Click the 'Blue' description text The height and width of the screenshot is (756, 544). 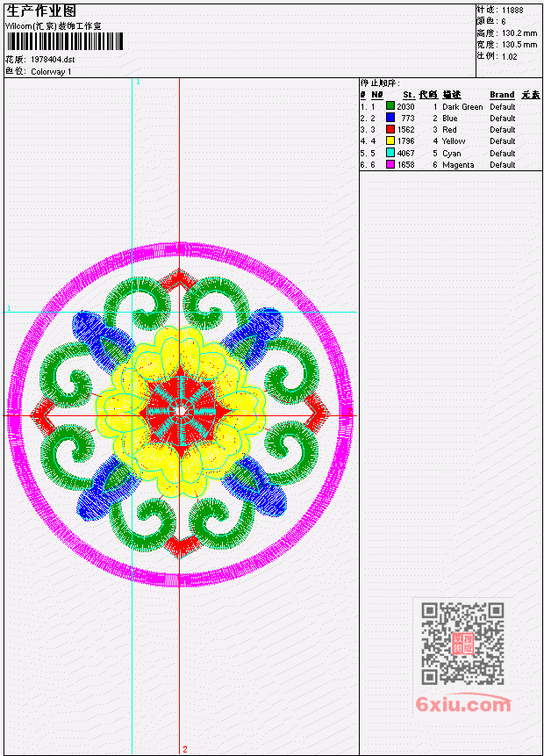coord(450,119)
